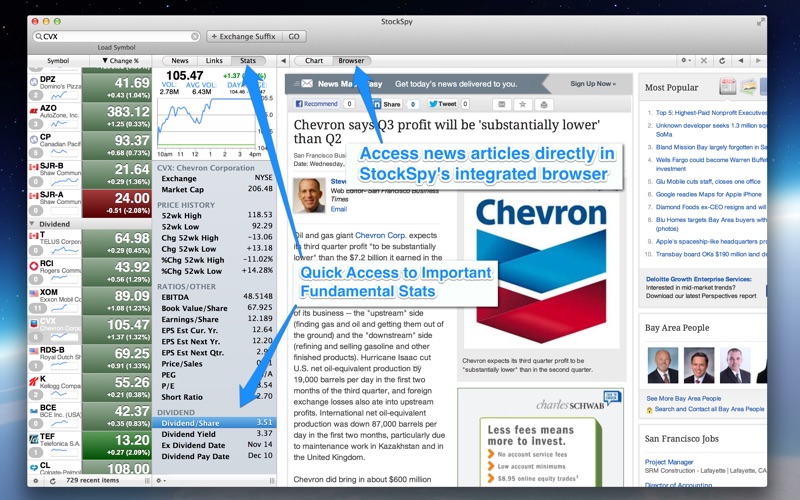Toggle full screen with top-right arrows

coord(760,22)
